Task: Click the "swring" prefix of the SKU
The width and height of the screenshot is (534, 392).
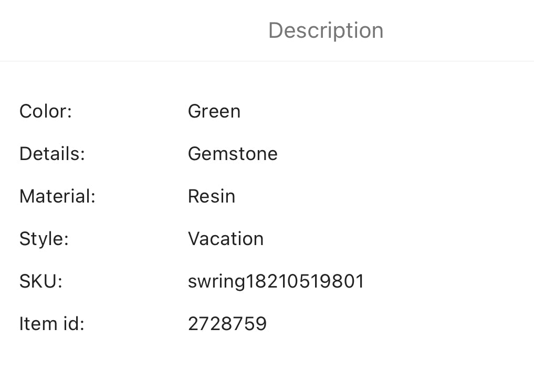Action: pyautogui.click(x=216, y=282)
